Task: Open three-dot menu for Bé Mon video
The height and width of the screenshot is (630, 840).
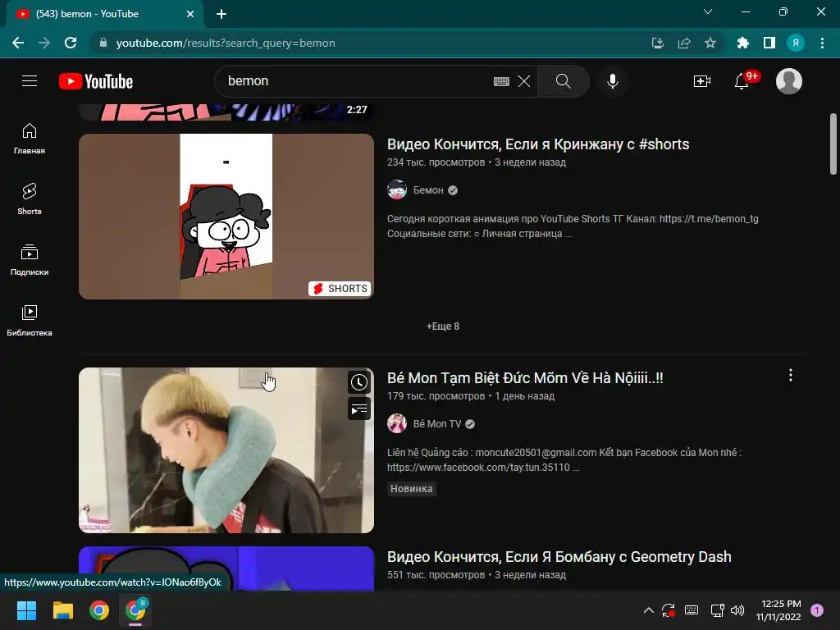Action: (791, 375)
